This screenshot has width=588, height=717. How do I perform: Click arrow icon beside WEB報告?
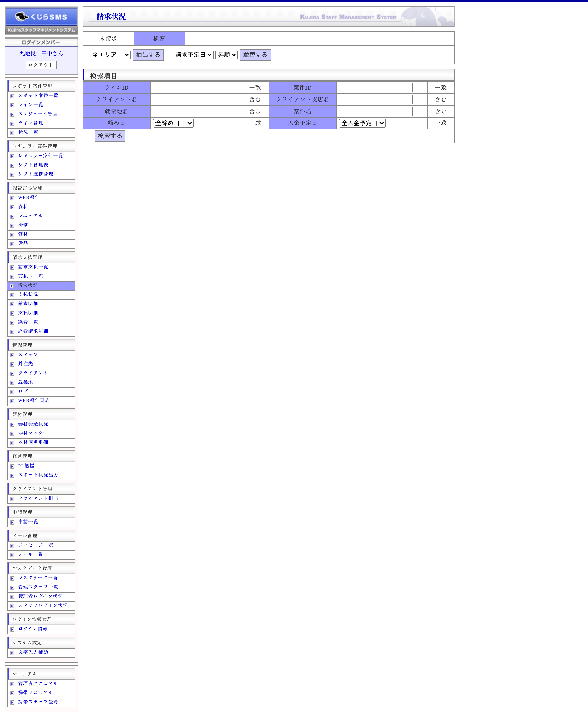tap(12, 198)
